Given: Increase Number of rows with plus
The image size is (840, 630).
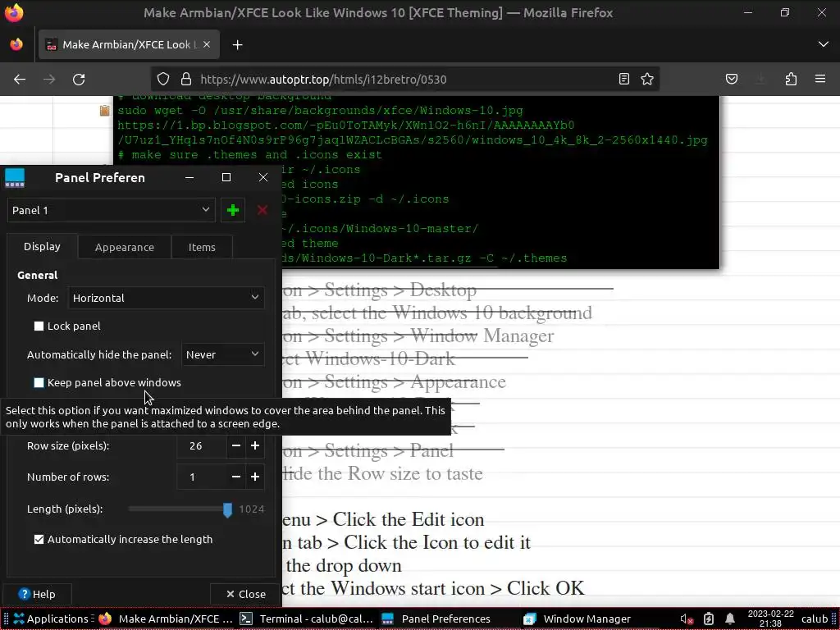Looking at the screenshot, I should pyautogui.click(x=255, y=477).
